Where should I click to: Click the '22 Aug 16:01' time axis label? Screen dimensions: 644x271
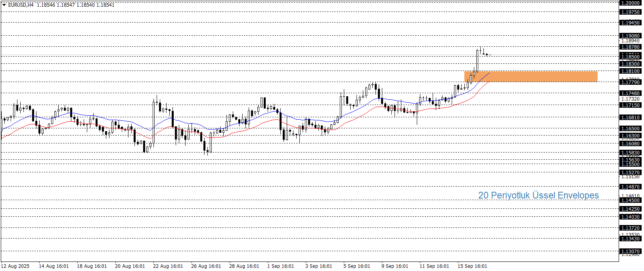pos(168,266)
